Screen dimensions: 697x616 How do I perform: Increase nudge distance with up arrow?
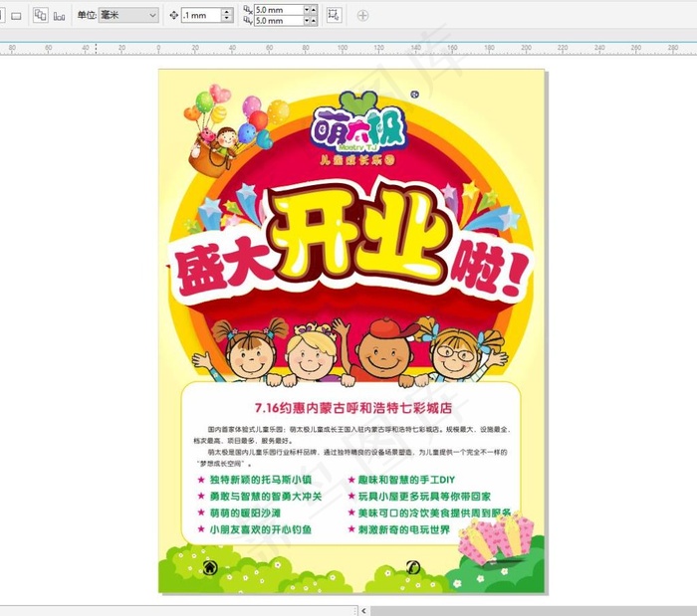coord(227,12)
